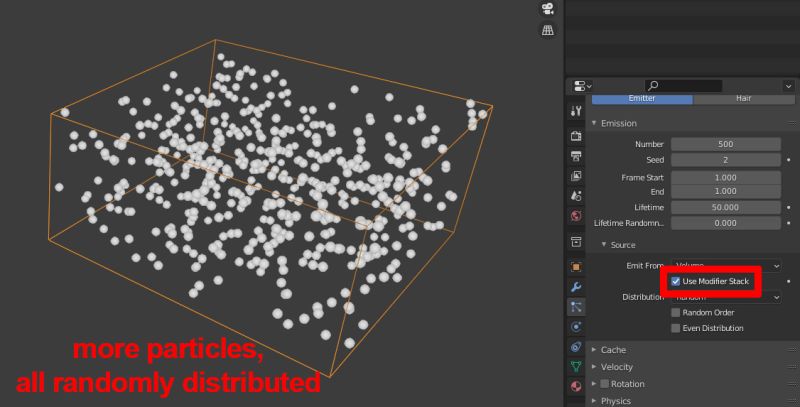Viewport: 800px width, 407px height.
Task: Select the Emitter particle type
Action: point(642,98)
